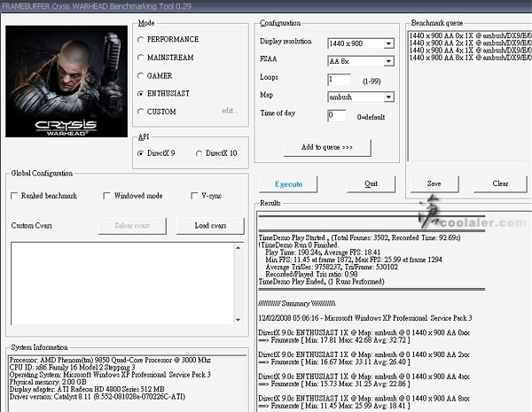Click the AA 2xx framerate Avg 26.40 line
The image size is (532, 412).
334,362
